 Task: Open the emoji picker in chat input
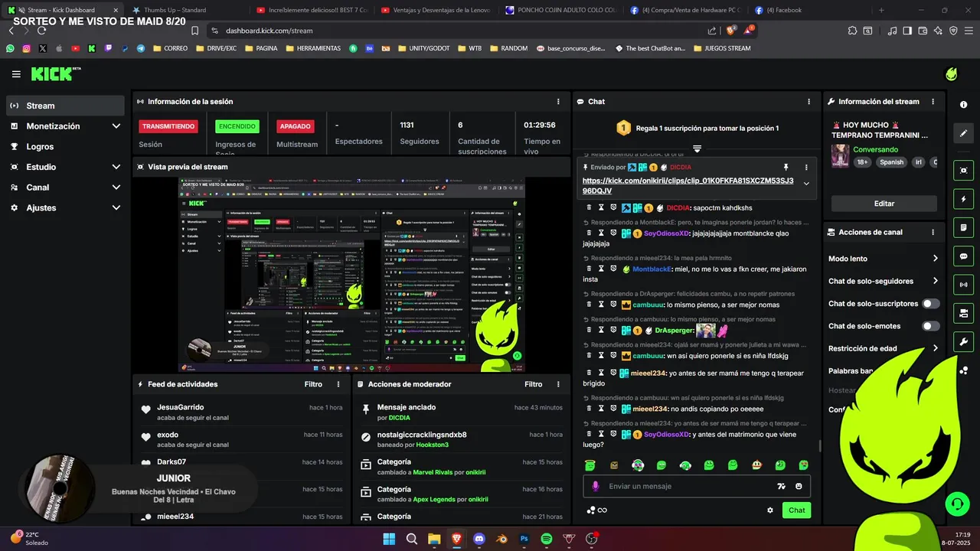[799, 486]
